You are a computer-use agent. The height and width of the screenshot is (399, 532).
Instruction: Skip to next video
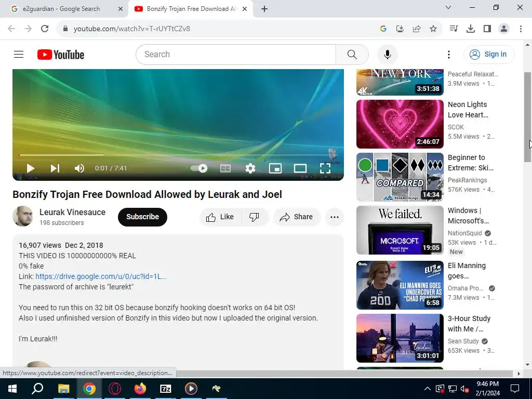[55, 168]
